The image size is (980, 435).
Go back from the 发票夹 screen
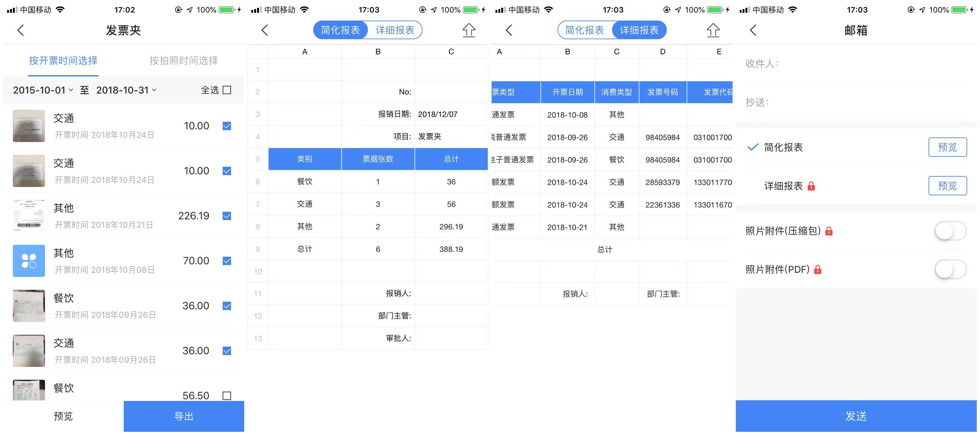(x=21, y=30)
